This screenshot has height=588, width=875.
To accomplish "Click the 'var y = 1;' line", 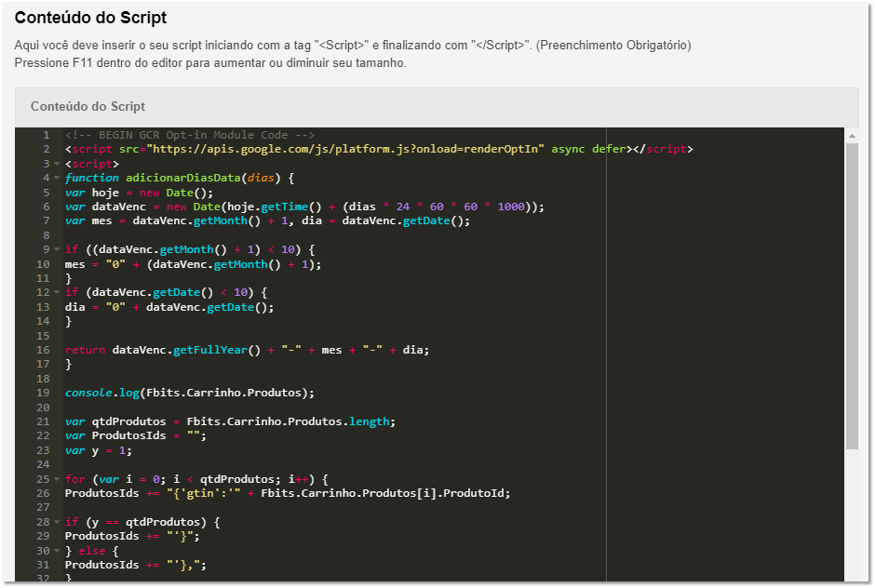I will [99, 450].
